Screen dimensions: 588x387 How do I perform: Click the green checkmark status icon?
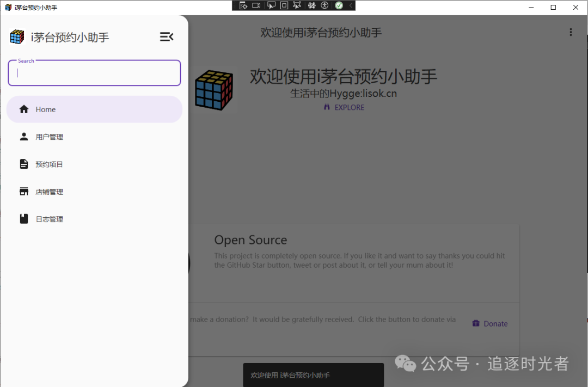339,5
